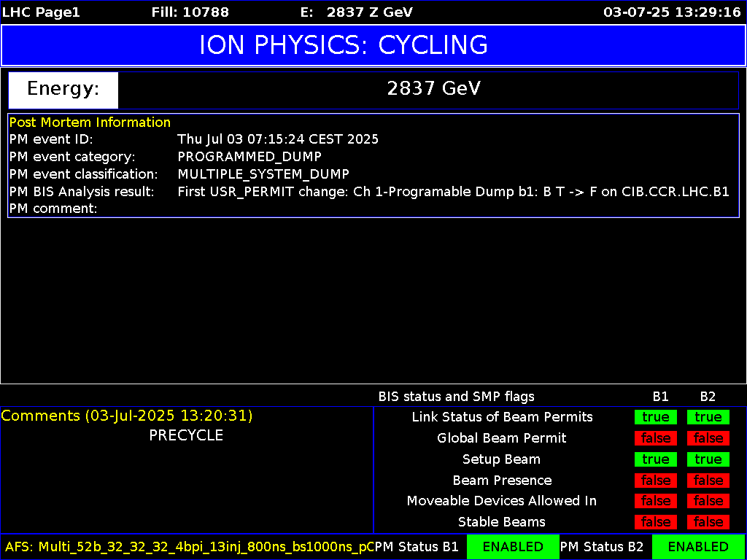Click the Setup Beam label
Image resolution: width=747 pixels, height=560 pixels.
[x=502, y=459]
